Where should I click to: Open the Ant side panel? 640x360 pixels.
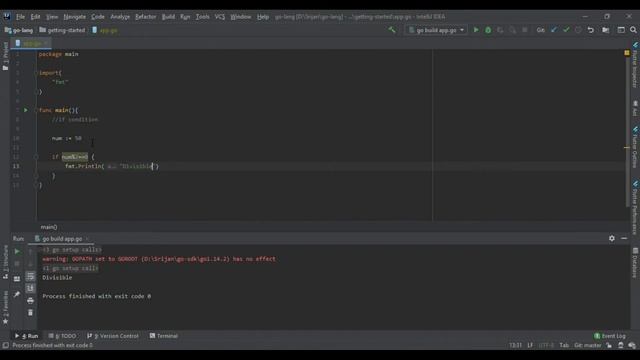click(x=635, y=108)
